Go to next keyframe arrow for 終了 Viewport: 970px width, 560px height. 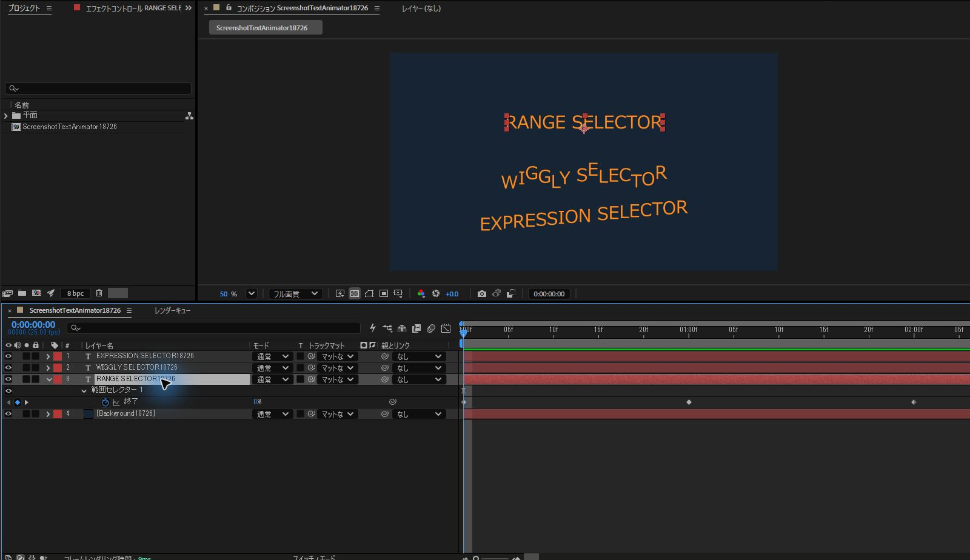[26, 402]
